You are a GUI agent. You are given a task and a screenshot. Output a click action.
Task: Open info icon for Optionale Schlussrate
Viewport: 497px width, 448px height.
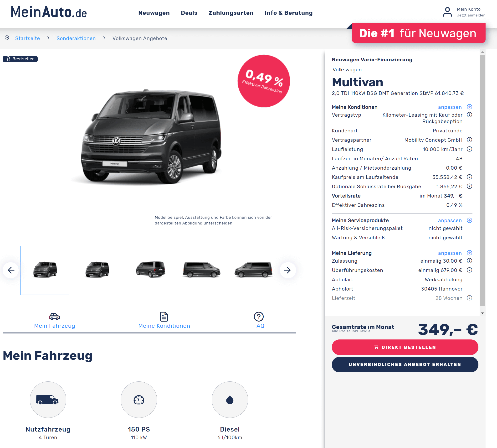469,186
